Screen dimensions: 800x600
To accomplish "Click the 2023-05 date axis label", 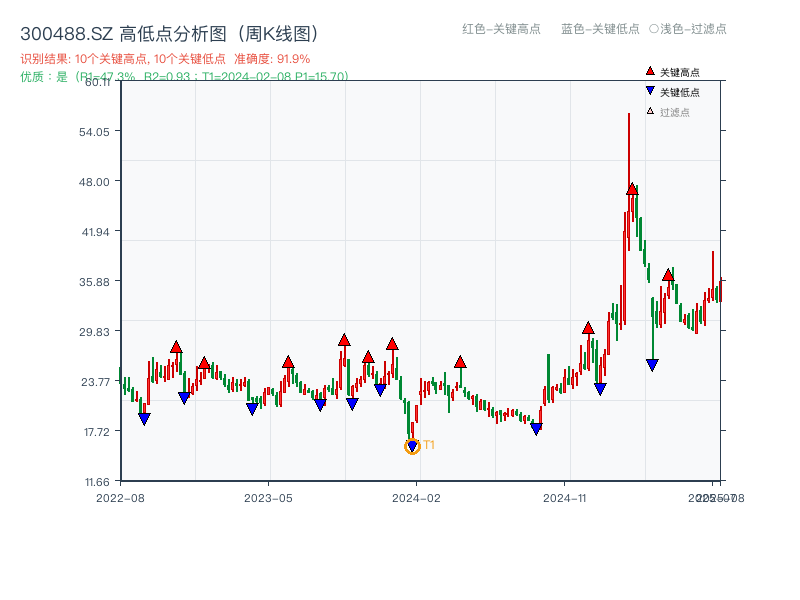I will (268, 498).
